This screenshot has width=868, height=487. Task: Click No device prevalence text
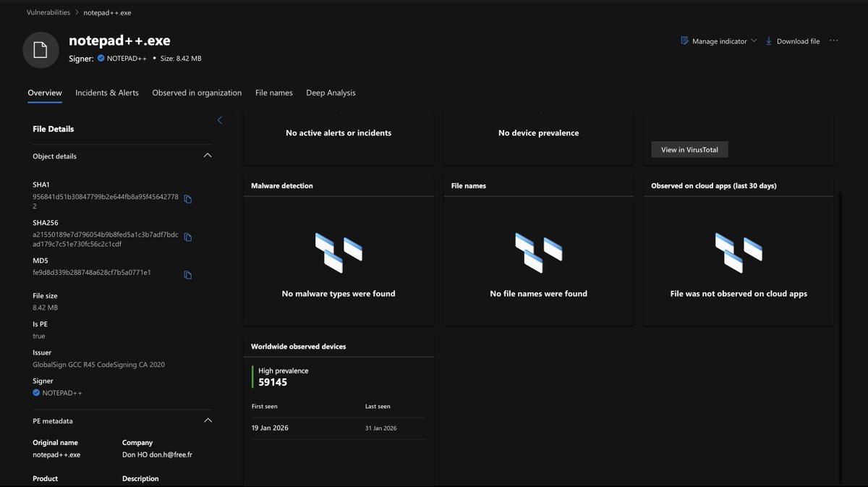pos(539,133)
